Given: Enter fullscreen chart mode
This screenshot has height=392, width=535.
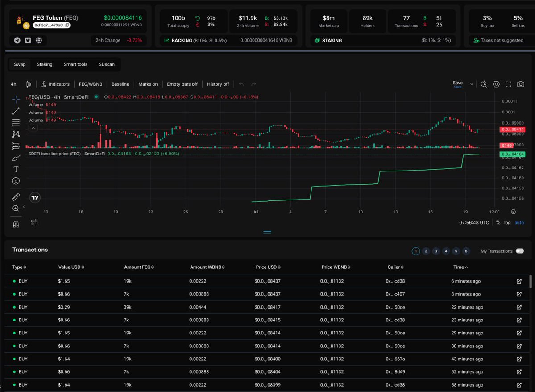Looking at the screenshot, I should point(508,84).
